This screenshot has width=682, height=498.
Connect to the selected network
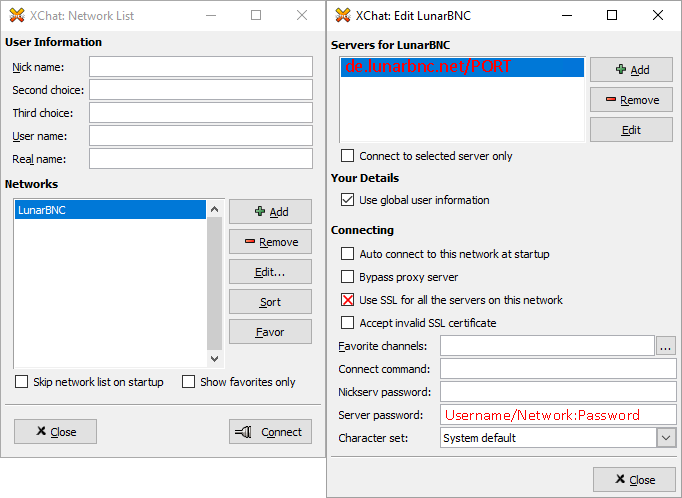[271, 432]
